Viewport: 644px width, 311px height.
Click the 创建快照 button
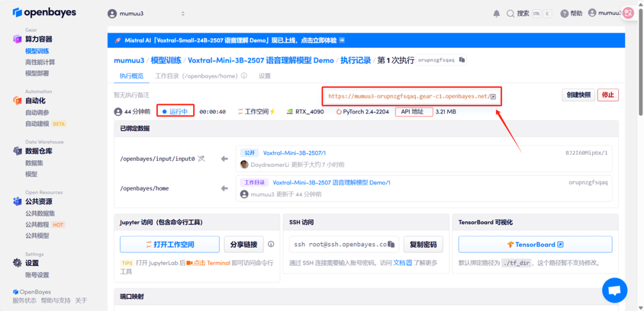pyautogui.click(x=578, y=95)
